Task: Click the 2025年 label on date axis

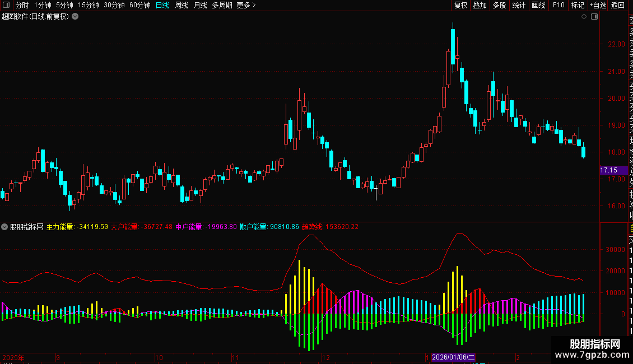Action: click(x=13, y=357)
